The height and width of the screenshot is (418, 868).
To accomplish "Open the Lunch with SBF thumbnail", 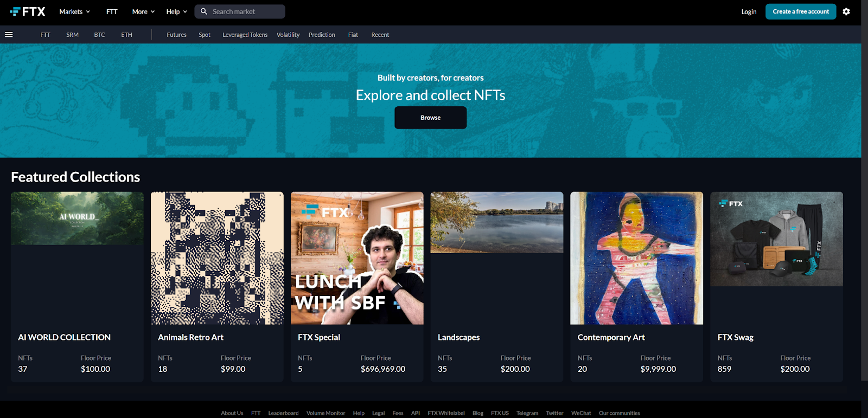I will coord(357,258).
